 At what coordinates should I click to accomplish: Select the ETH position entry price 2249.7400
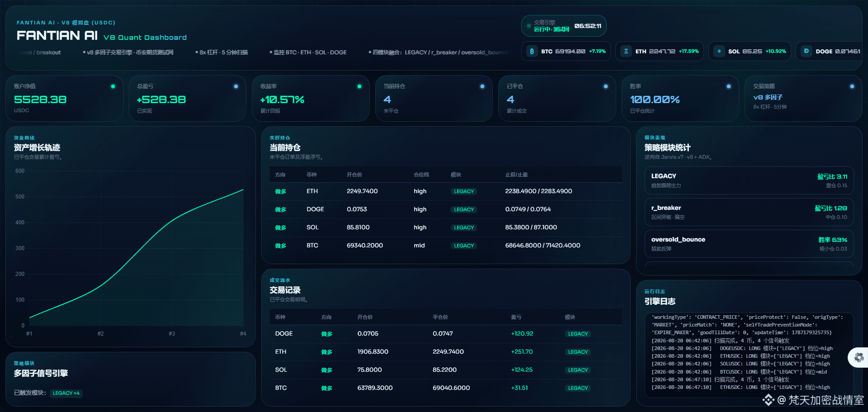[x=362, y=191]
